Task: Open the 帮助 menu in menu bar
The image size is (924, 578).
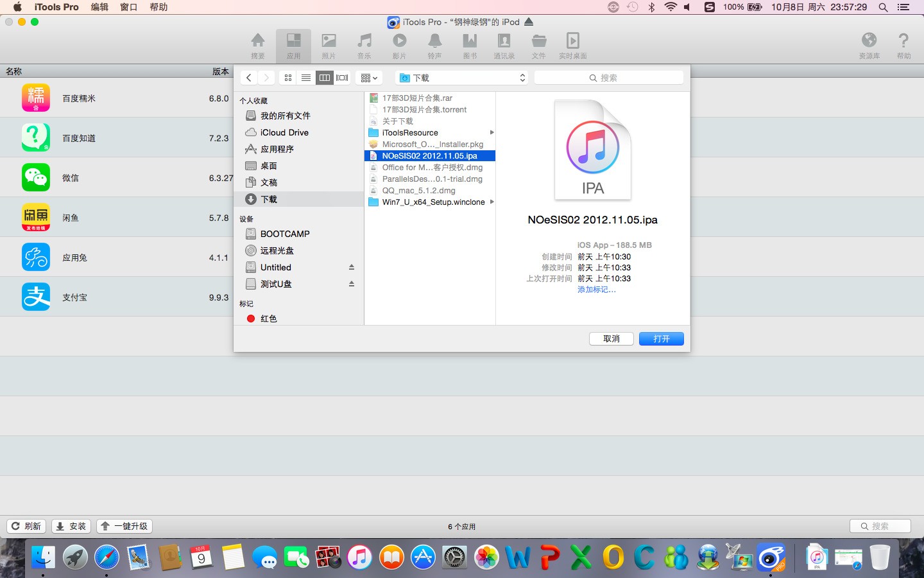Action: 158,7
